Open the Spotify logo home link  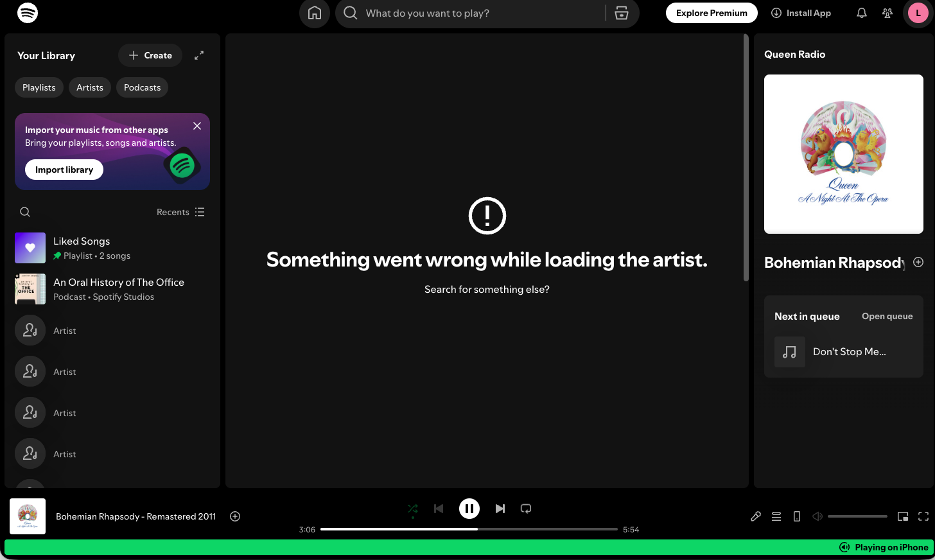point(28,13)
